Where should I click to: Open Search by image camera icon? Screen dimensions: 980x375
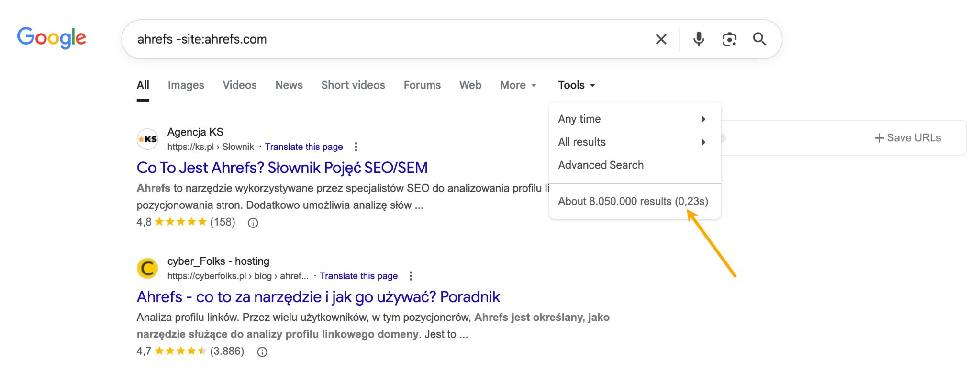pos(729,39)
